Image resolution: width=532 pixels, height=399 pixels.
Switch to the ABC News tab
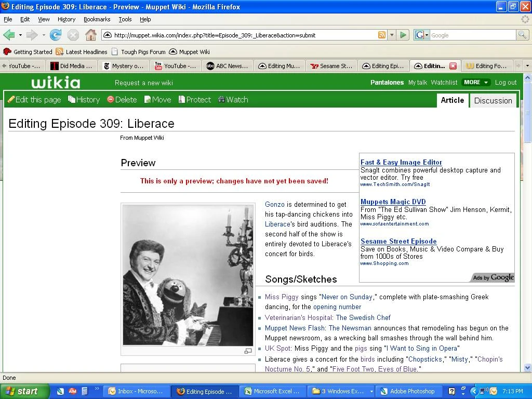pos(228,66)
